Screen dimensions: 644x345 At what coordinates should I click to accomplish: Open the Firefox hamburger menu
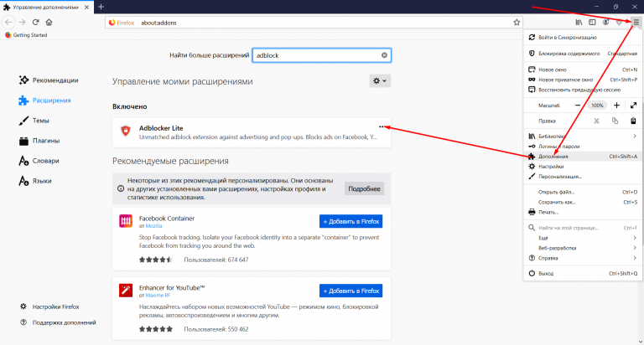[636, 23]
